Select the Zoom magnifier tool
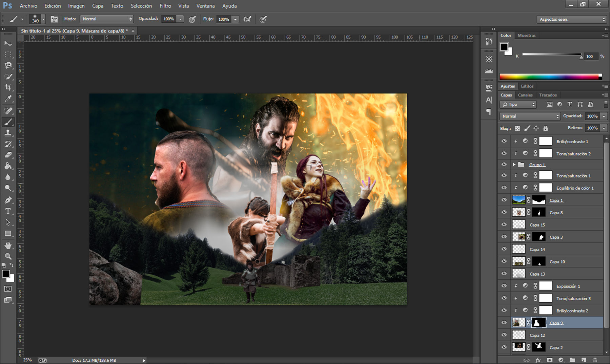 tap(8, 256)
